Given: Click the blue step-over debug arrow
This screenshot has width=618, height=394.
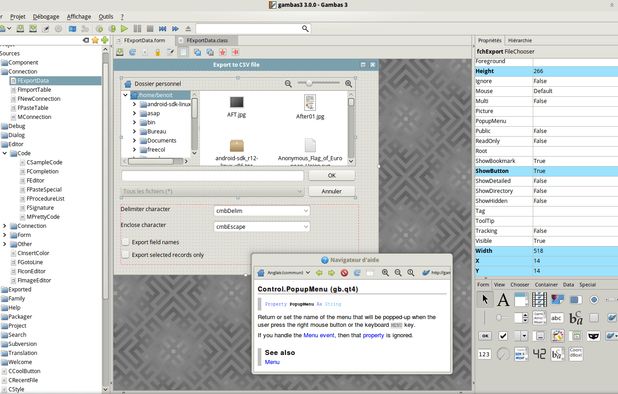Looking at the screenshot, I should click(162, 28).
